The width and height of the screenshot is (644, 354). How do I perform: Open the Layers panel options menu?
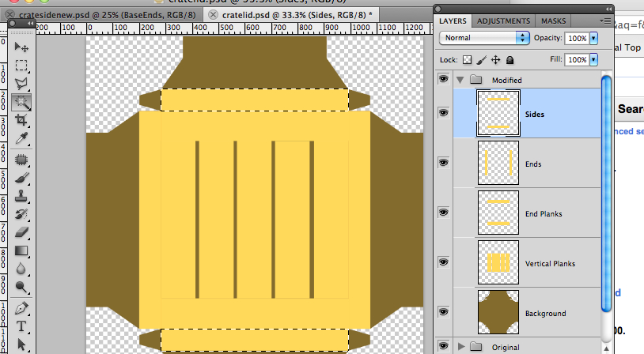605,21
